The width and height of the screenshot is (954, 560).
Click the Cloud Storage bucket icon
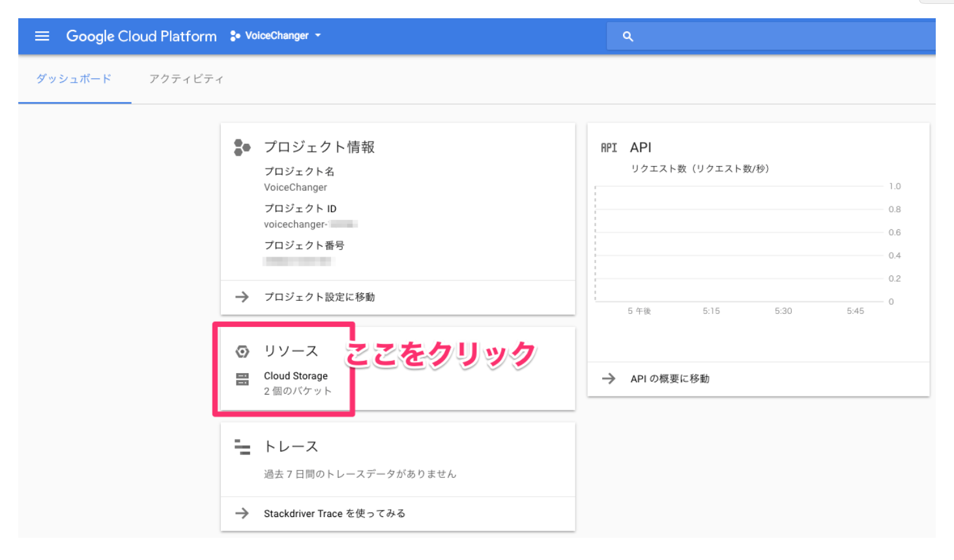click(242, 379)
